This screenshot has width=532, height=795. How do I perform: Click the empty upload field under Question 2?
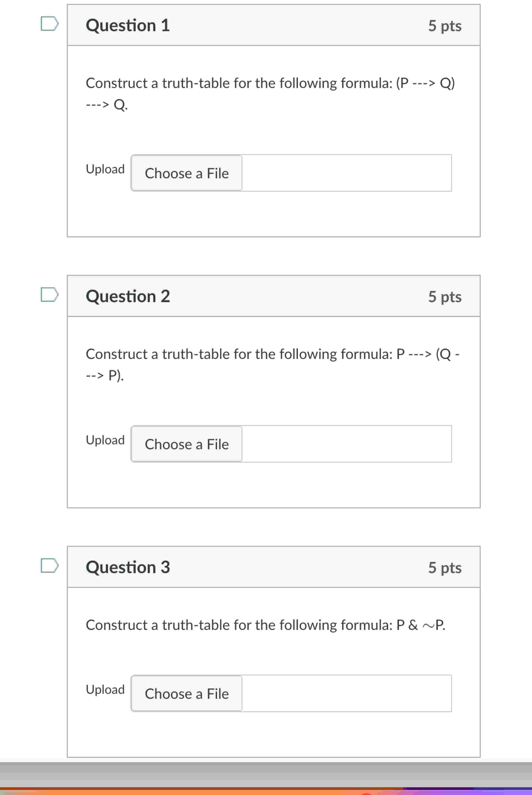(x=346, y=444)
